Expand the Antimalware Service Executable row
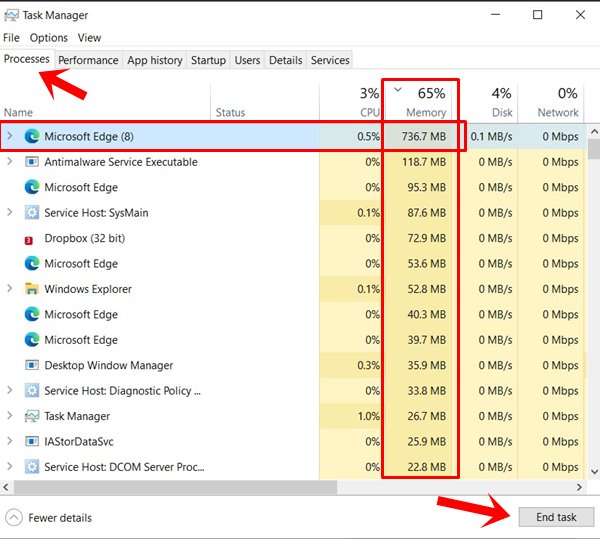 (10, 162)
